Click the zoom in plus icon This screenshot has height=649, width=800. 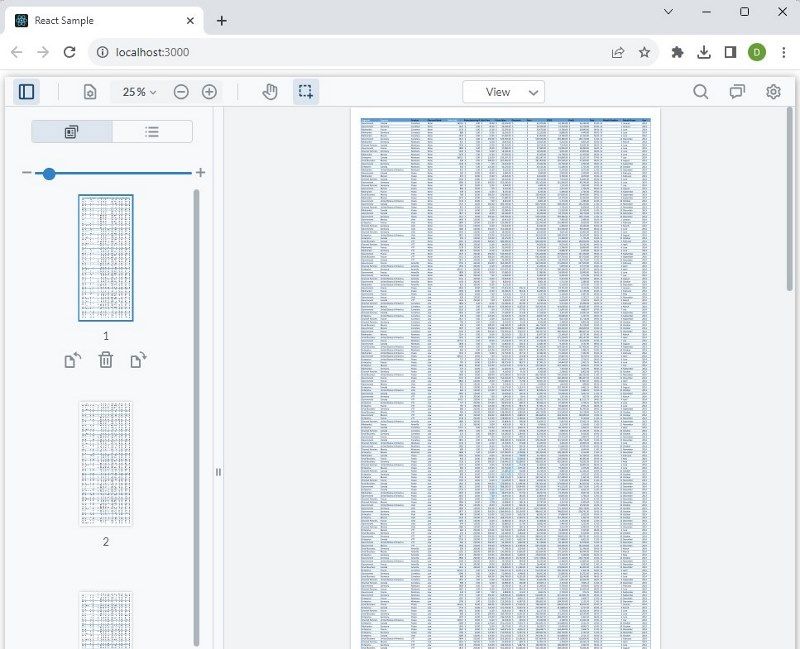[209, 92]
